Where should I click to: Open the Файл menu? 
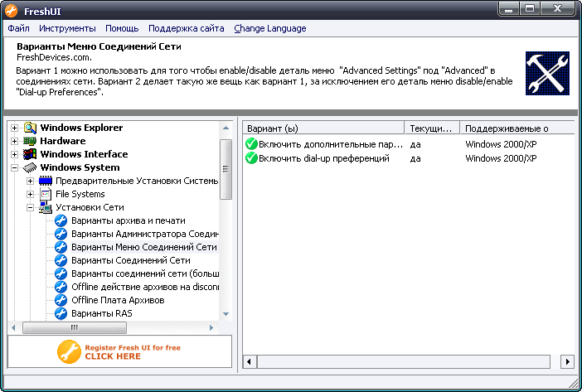click(18, 28)
